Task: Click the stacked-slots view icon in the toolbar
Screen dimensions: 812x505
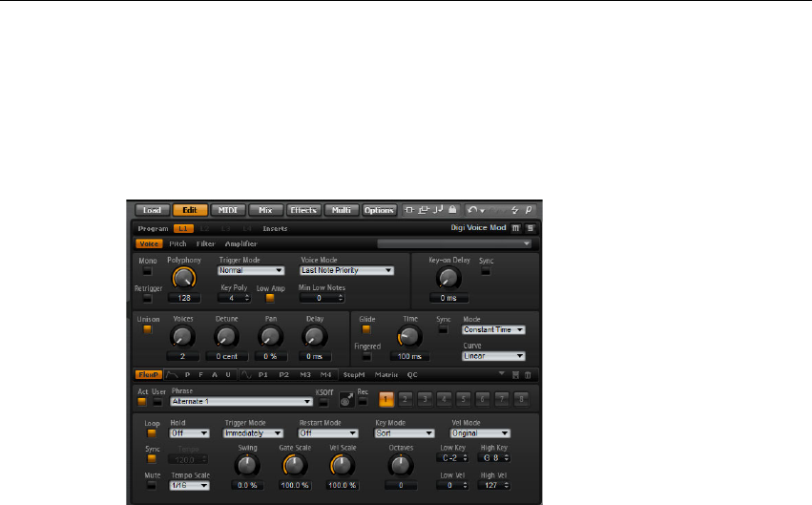Action: (424, 210)
